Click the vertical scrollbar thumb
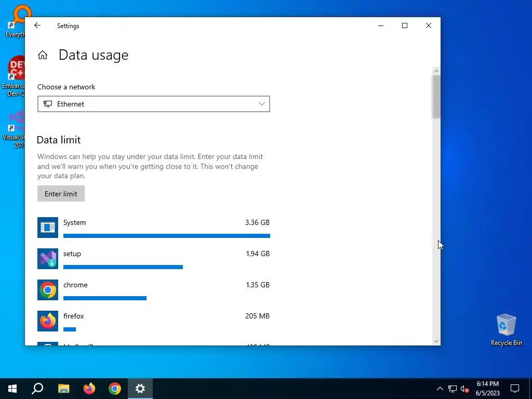Image resolution: width=532 pixels, height=399 pixels. click(436, 97)
